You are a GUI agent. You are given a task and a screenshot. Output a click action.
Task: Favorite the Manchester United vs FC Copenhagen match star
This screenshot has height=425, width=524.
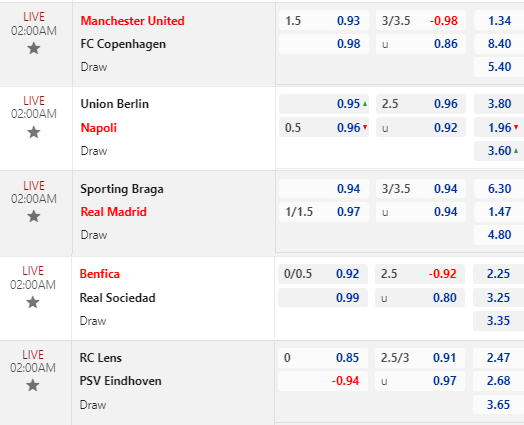coord(34,49)
